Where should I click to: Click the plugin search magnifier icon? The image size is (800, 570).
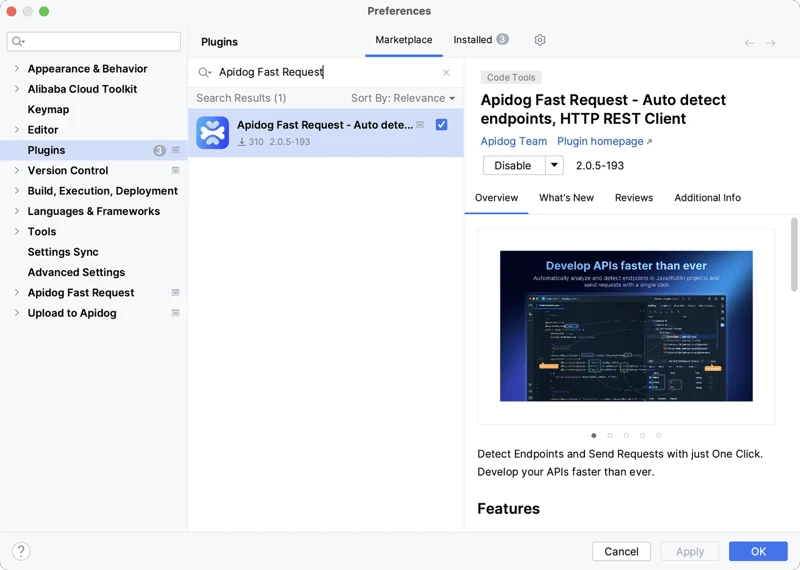click(x=205, y=72)
